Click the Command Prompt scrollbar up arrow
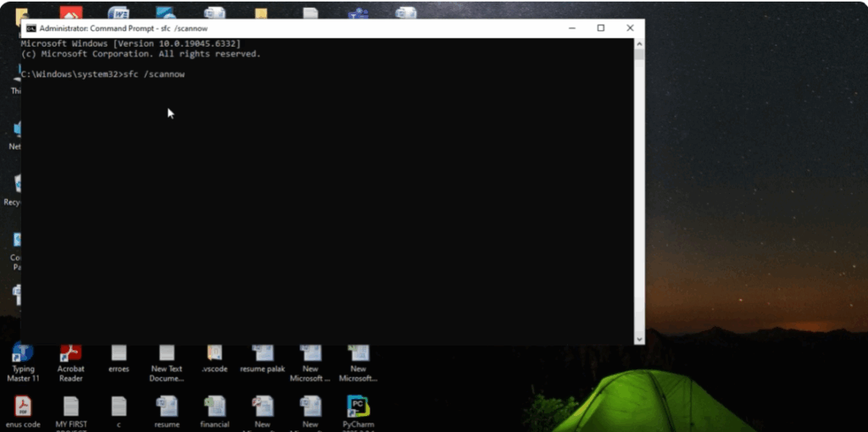This screenshot has width=868, height=432. [639, 43]
